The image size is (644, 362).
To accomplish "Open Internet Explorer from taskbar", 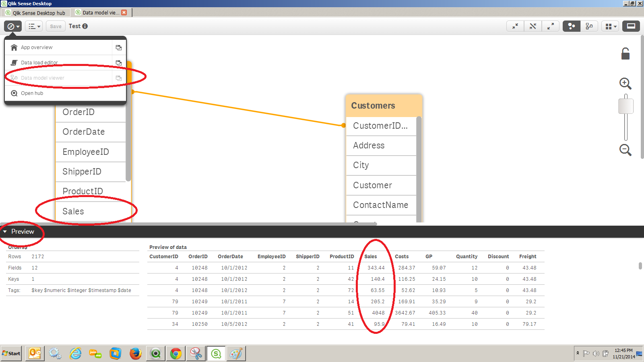I will click(x=75, y=354).
